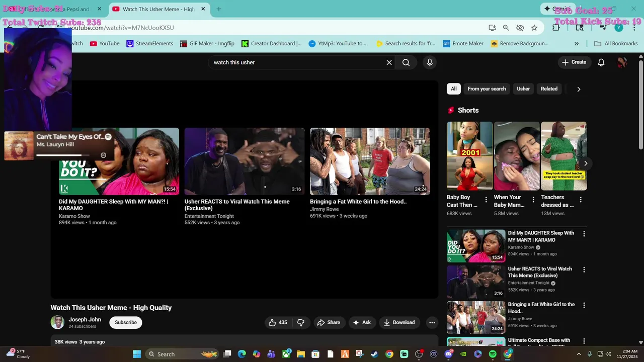
Task: Open StreamElements bookmark
Action: tap(149, 44)
